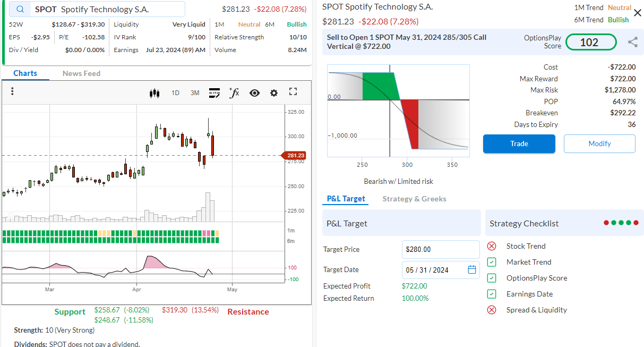Click the Resistance label
Viewport: 644px width, 347px height.
click(x=248, y=311)
